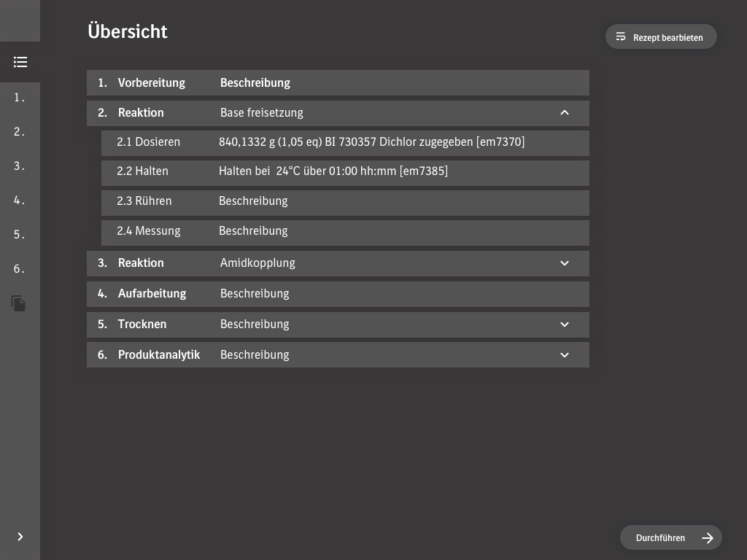Open sidebar step 6
747x560 pixels.
(20, 269)
